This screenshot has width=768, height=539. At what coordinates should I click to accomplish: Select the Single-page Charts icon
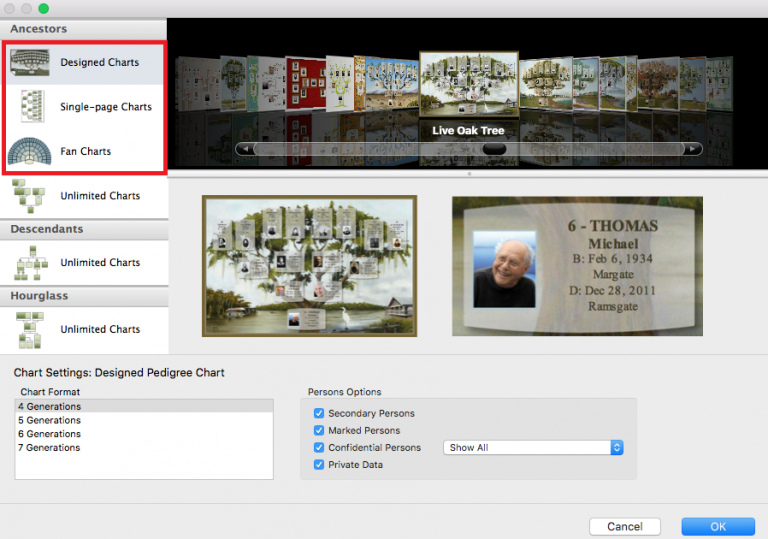[32, 106]
